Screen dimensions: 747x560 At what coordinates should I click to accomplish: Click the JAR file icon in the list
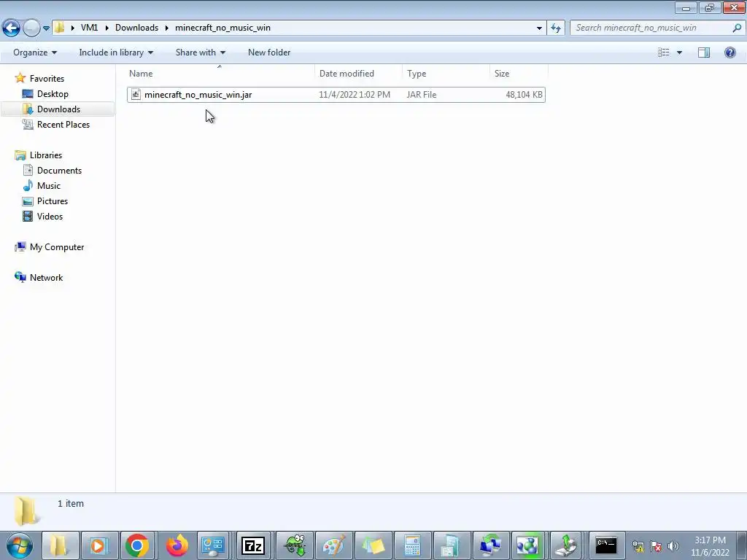point(136,94)
